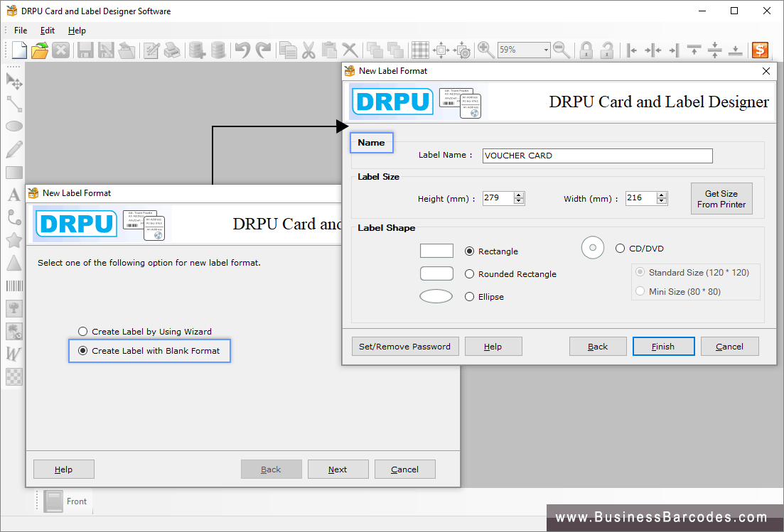Click the orange dollar sign icon
784x532 pixels.
(x=760, y=50)
